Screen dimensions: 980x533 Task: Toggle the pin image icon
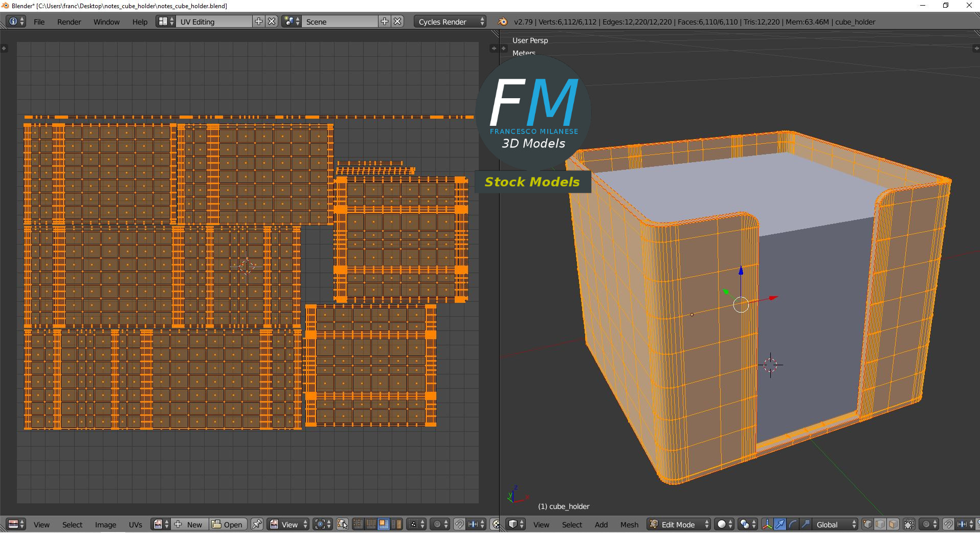pos(257,524)
